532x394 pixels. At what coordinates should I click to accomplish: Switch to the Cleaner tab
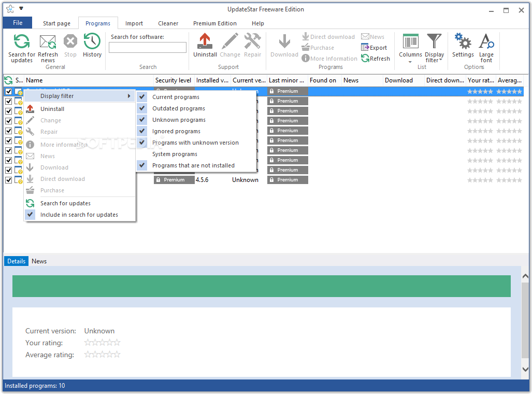tap(168, 23)
